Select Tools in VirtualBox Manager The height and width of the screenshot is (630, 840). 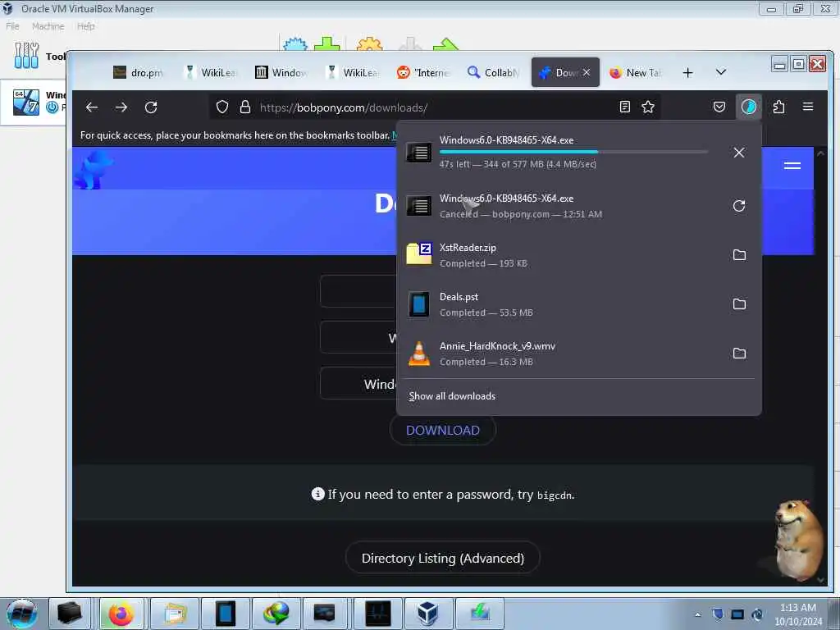click(34, 57)
